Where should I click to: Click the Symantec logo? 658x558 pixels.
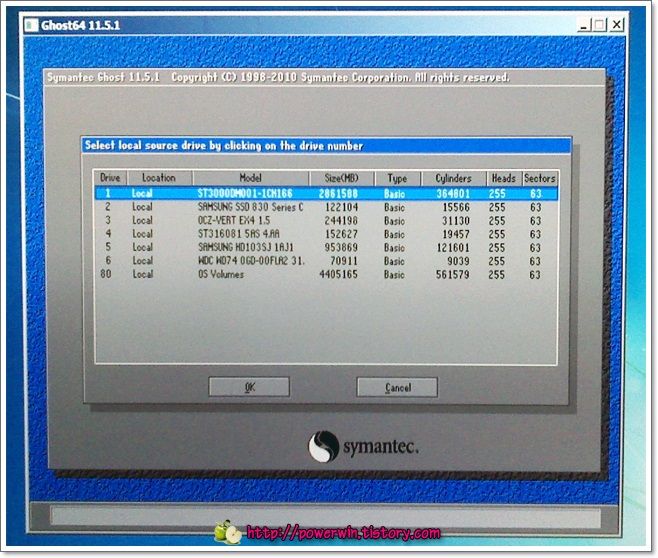click(x=363, y=446)
